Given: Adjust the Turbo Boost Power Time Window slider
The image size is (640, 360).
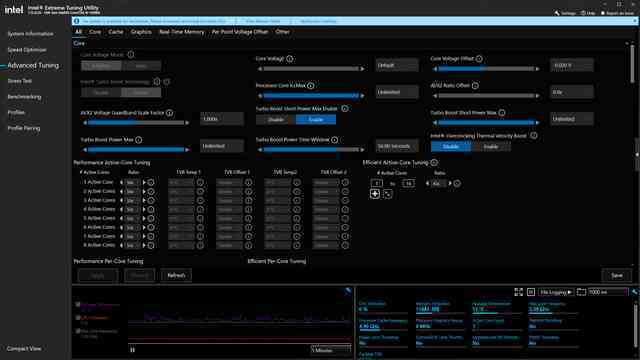Looking at the screenshot, I should pos(311,150).
